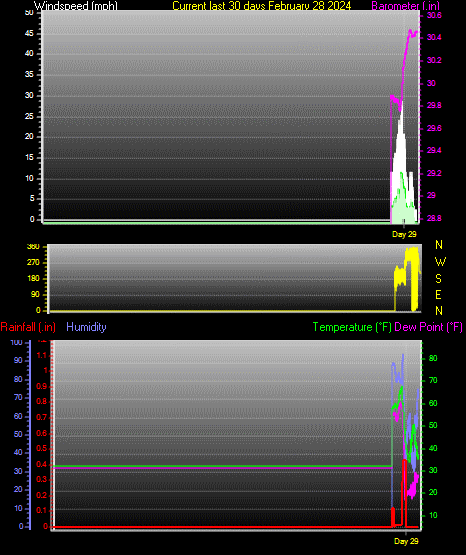This screenshot has width=466, height=555.
Task: Click the yellow wind direction trace block
Action: 407,279
